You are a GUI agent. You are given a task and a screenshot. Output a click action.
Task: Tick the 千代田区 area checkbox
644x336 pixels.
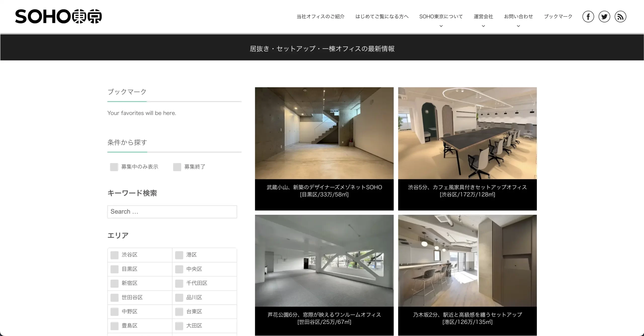tap(179, 283)
